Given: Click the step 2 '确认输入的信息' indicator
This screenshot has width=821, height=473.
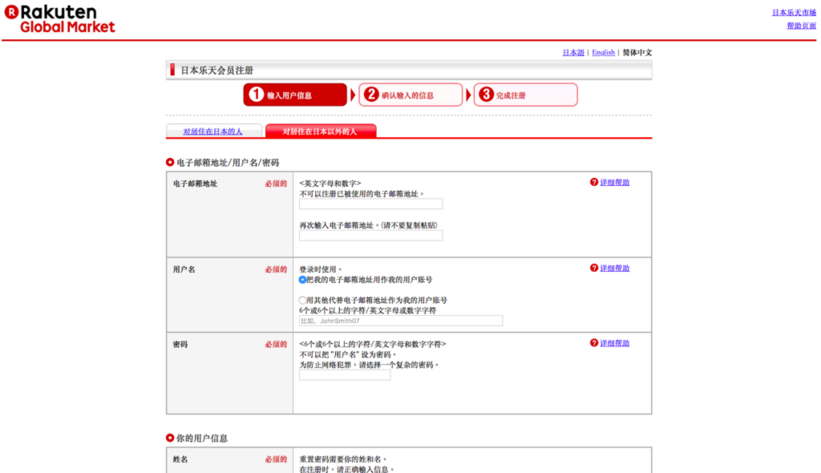Looking at the screenshot, I should (410, 95).
